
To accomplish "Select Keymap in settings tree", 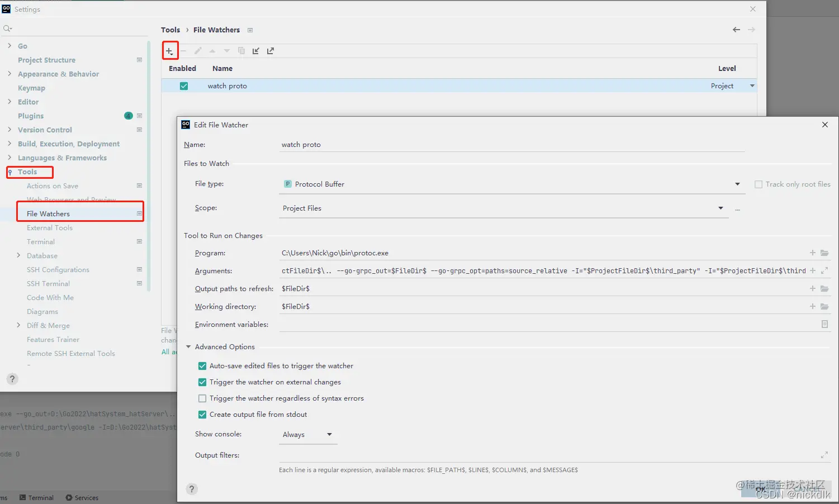I will click(x=31, y=88).
